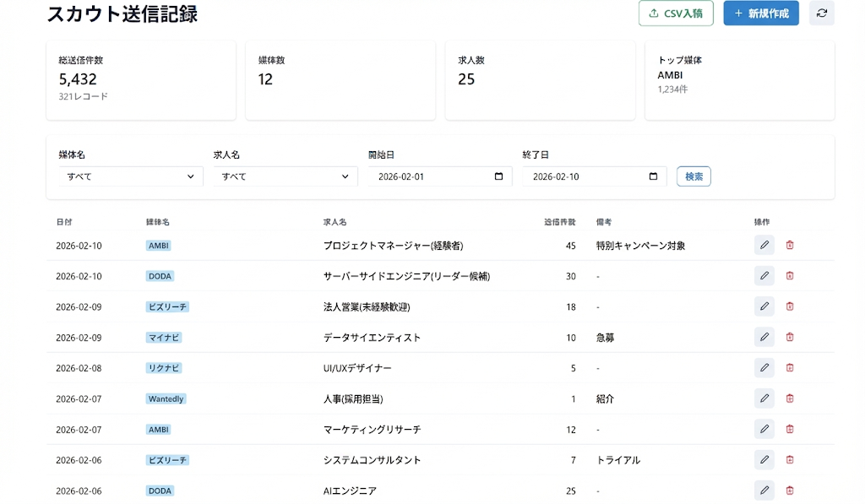Open the 媒体名 filter dropdown

(x=130, y=176)
